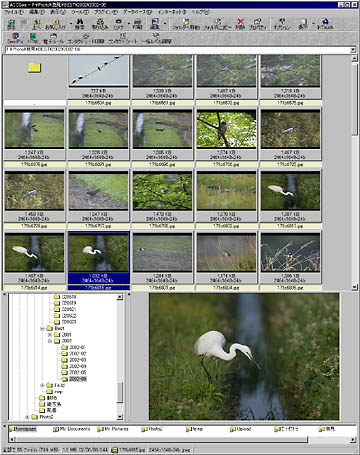Open the My Documents shortcut
This screenshot has height=455, width=360.
click(x=71, y=429)
